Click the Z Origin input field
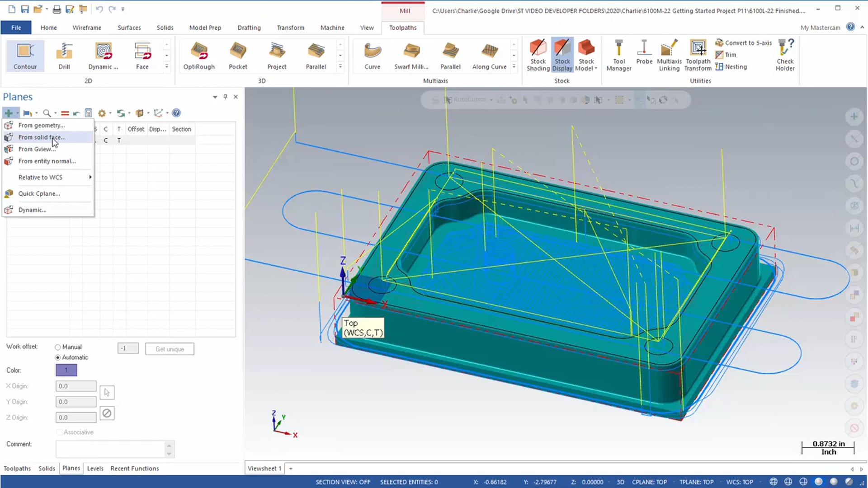This screenshot has width=868, height=488. (75, 417)
